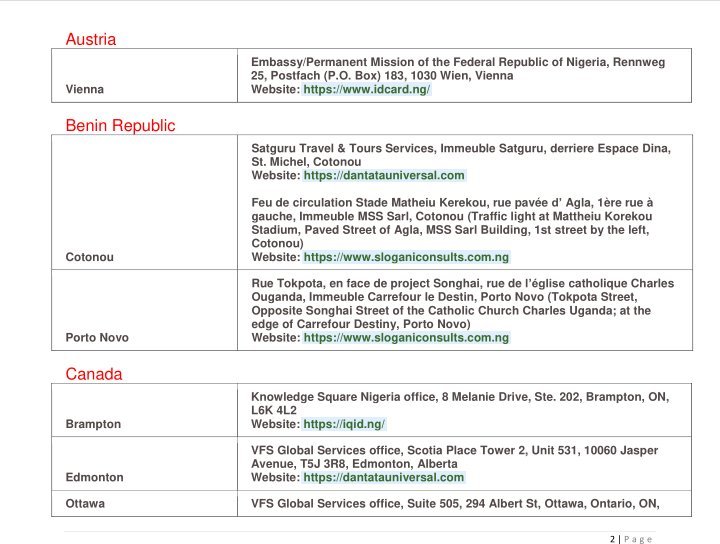Select the Canada country heading
Image resolution: width=720 pixels, height=544 pixels.
(x=94, y=374)
